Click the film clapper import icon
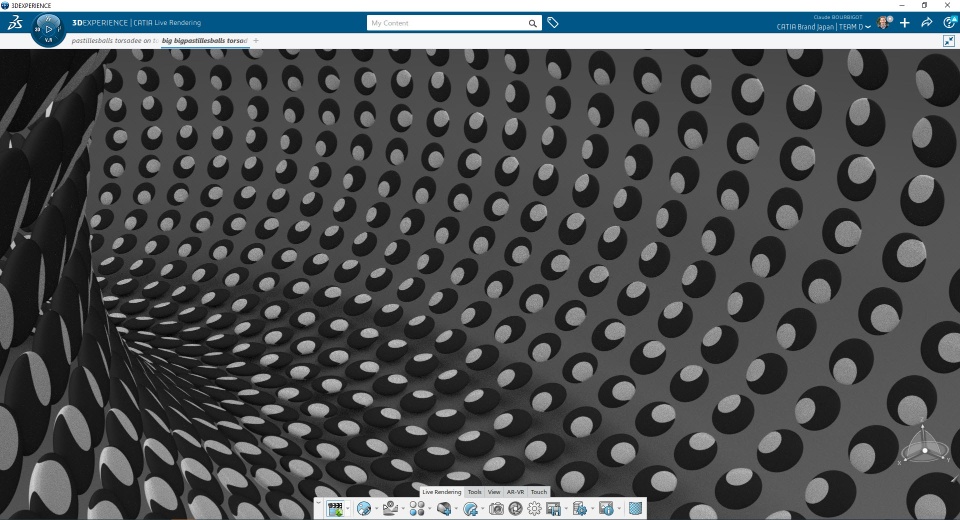Image resolution: width=960 pixels, height=520 pixels. coord(336,508)
